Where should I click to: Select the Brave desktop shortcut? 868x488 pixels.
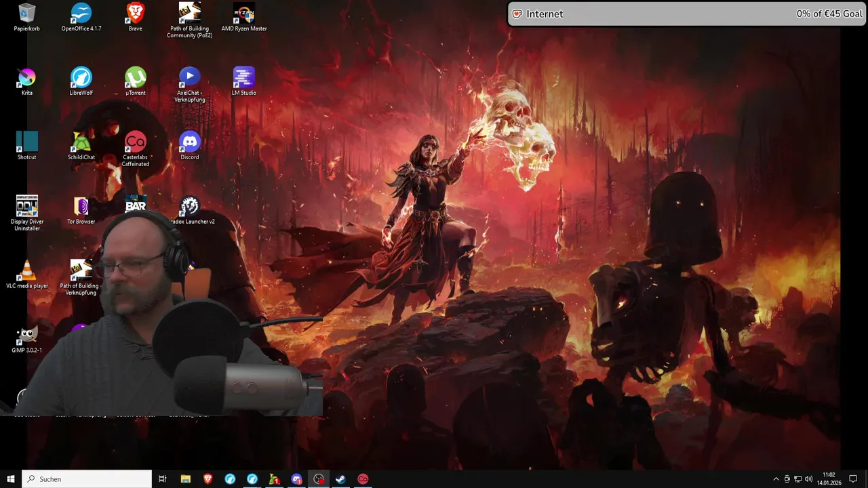point(136,18)
